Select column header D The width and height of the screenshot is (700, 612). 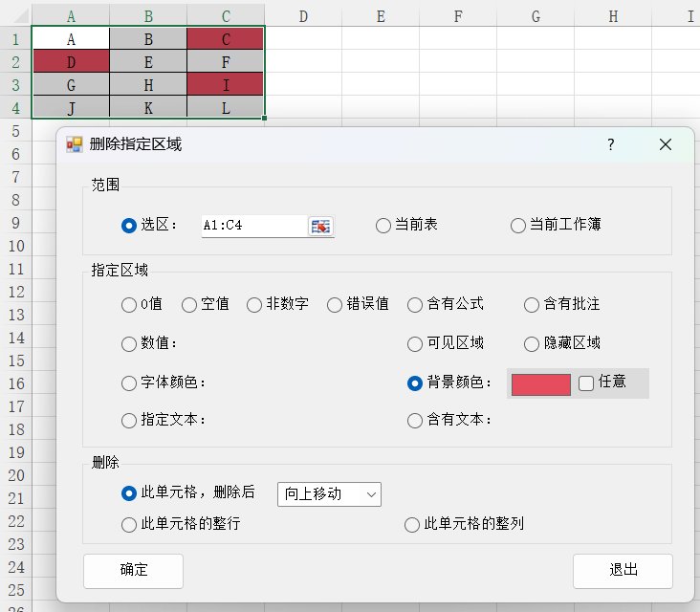303,16
